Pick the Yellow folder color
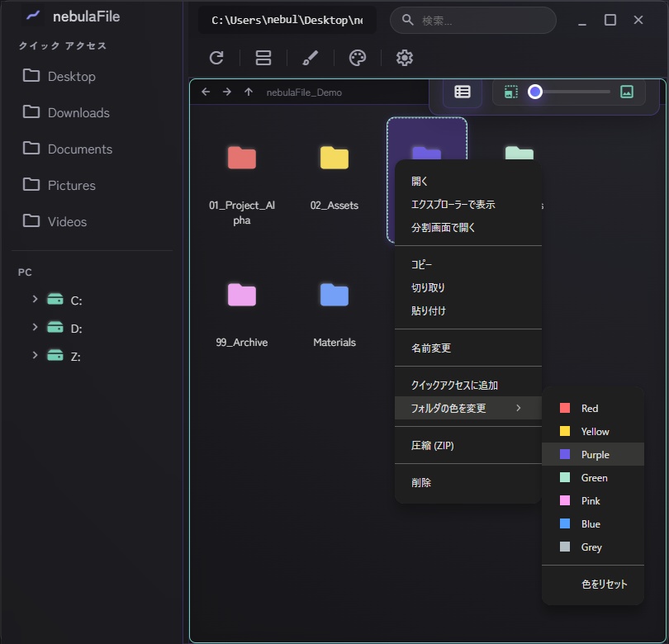Viewport: 669px width, 644px height. click(x=593, y=431)
